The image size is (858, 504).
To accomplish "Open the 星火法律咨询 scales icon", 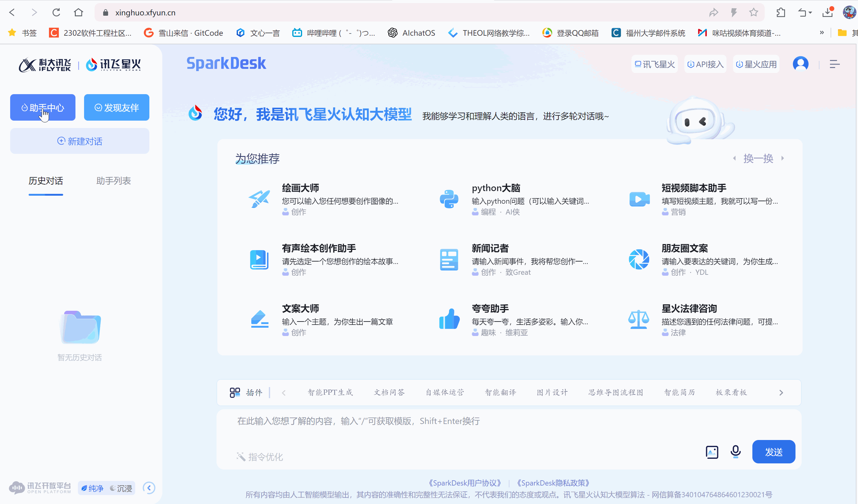I will (639, 319).
